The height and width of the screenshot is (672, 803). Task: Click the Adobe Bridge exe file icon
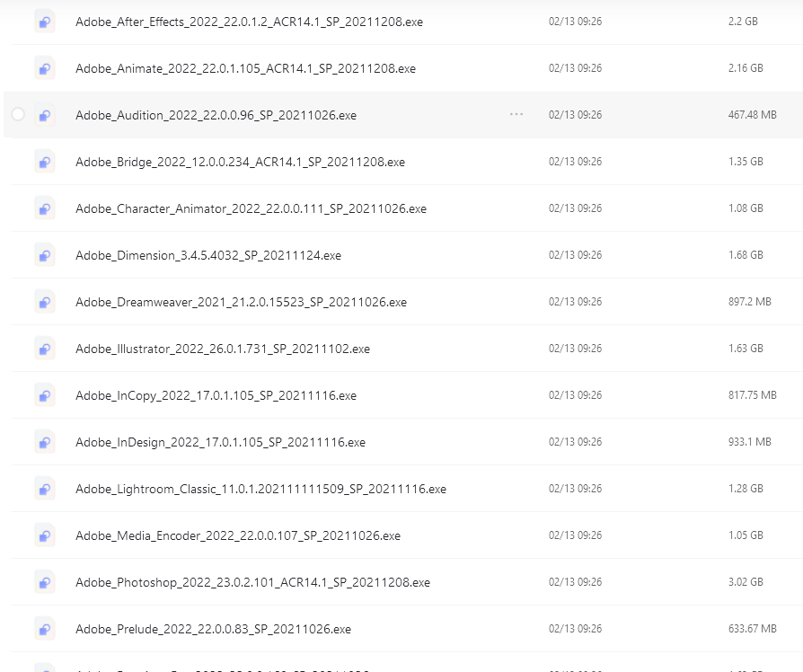tap(45, 162)
